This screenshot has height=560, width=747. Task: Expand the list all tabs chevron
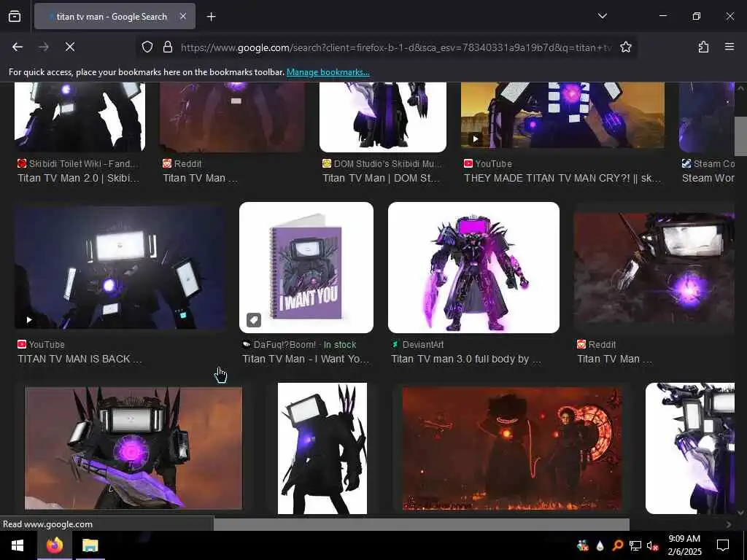point(602,16)
